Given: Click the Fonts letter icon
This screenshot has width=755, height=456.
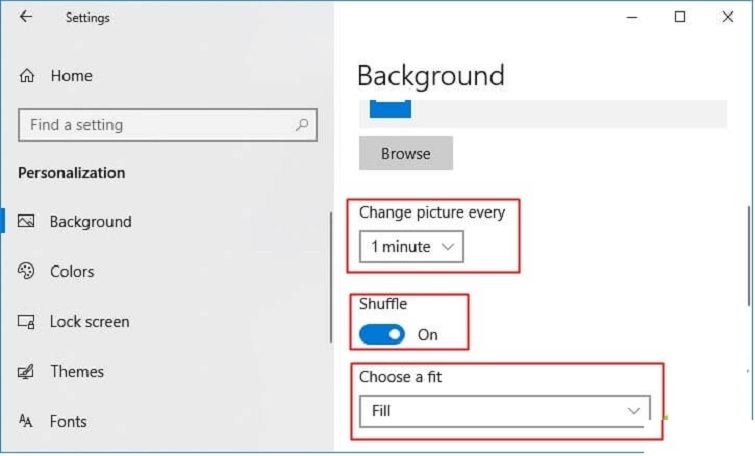Looking at the screenshot, I should pyautogui.click(x=27, y=422).
